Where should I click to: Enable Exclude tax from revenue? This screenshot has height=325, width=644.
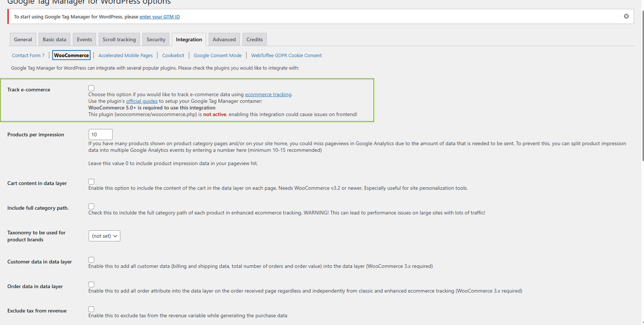click(x=91, y=309)
